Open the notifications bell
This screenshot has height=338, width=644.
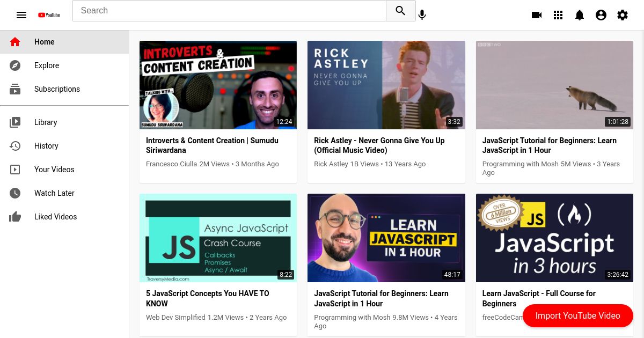pos(580,15)
